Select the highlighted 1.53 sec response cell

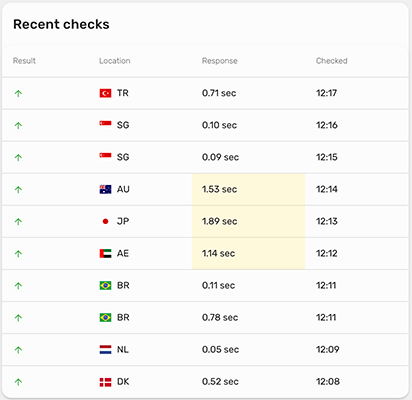coord(248,189)
